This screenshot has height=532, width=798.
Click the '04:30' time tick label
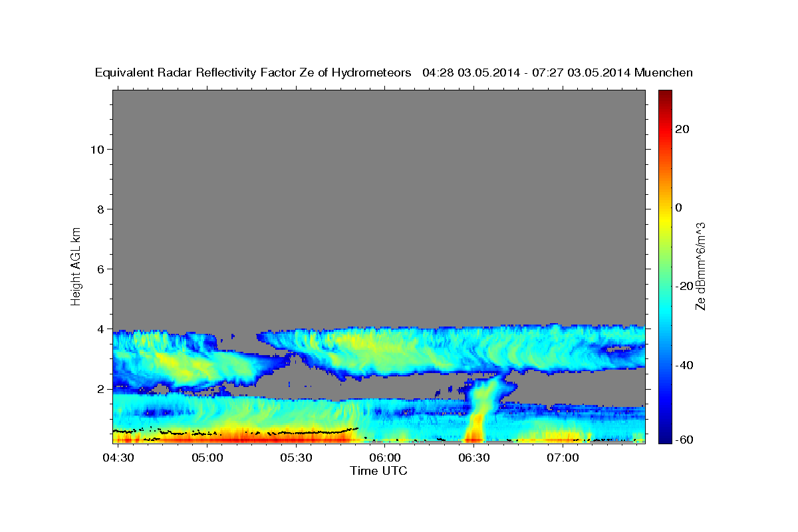[x=119, y=458]
